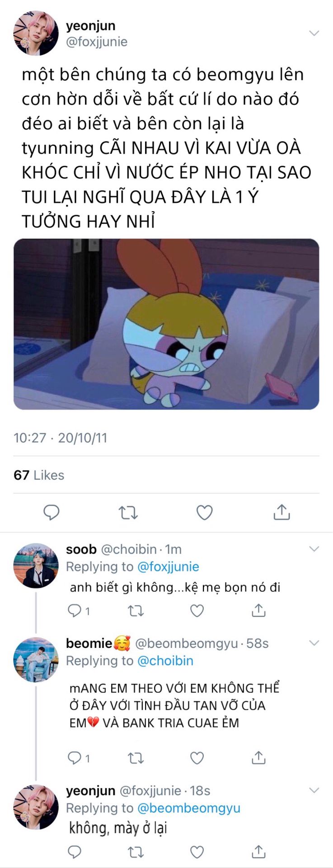Reply to yeonjun's last comment
The image size is (333, 868).
(74, 852)
